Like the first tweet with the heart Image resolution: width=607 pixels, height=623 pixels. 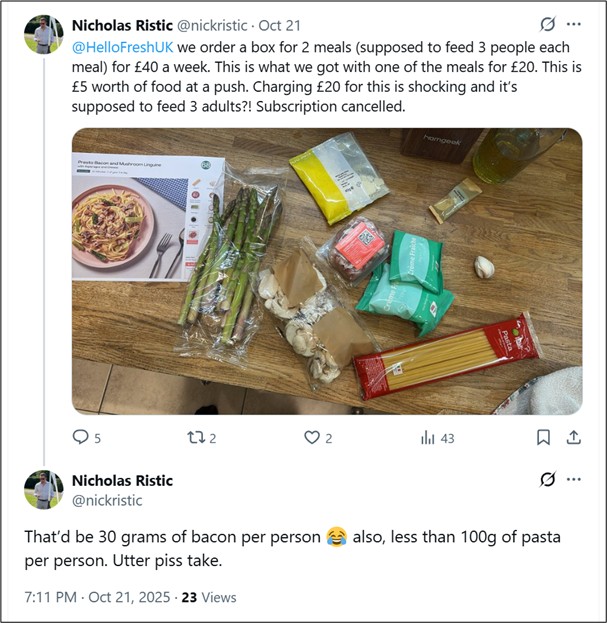(x=311, y=437)
